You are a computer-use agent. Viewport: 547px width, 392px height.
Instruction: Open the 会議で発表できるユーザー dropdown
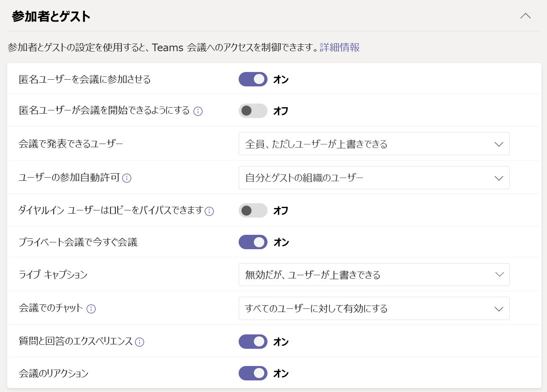[374, 144]
